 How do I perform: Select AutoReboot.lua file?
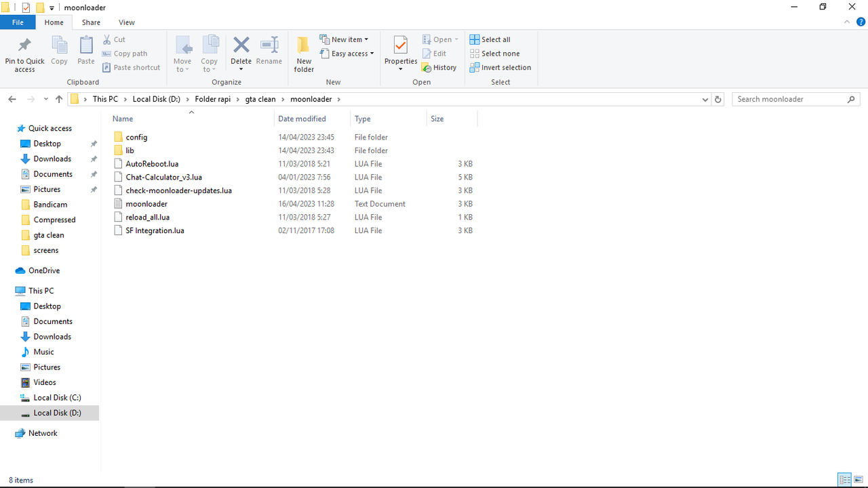tap(152, 164)
